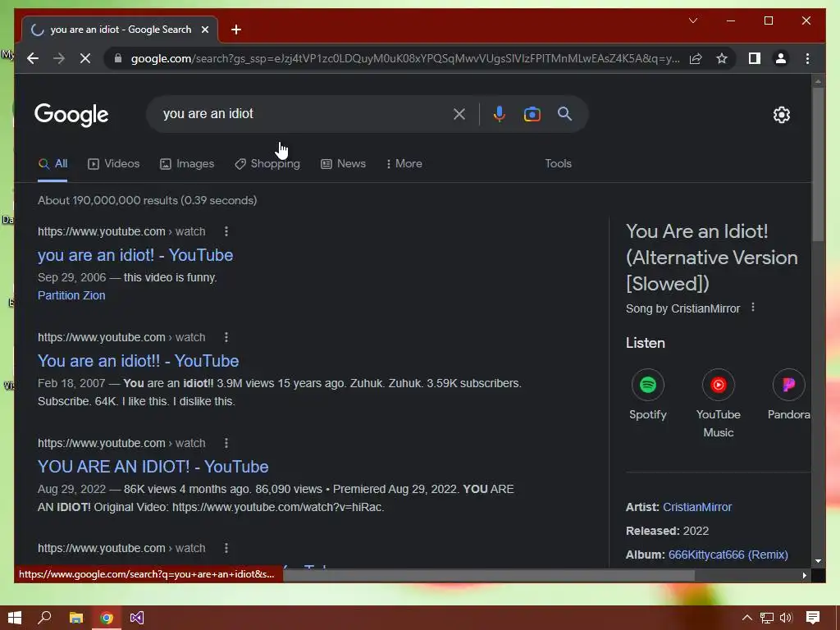Open the CristianMirror artist link
840x630 pixels.
pyautogui.click(x=697, y=507)
